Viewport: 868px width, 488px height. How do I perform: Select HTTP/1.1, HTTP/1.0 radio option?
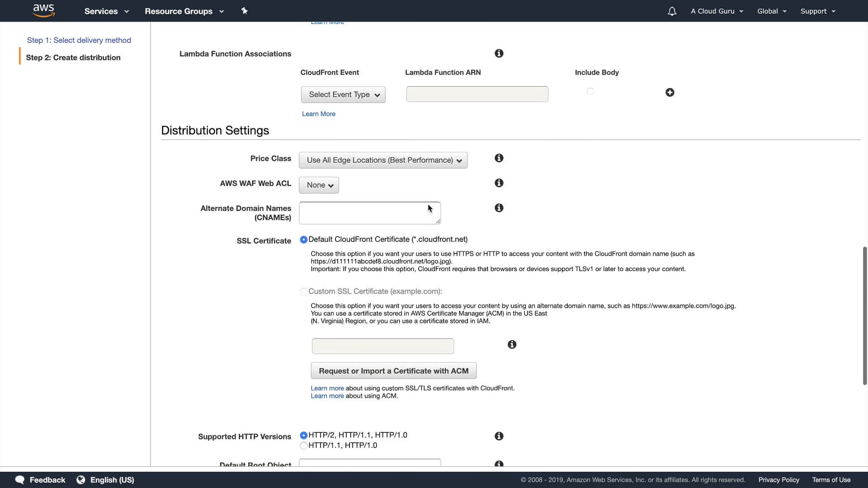click(x=304, y=446)
